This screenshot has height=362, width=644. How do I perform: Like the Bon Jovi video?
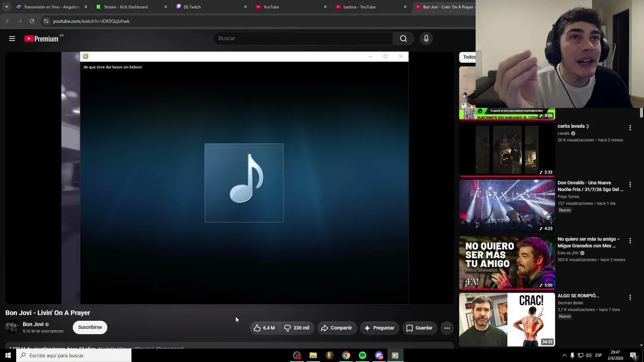264,328
